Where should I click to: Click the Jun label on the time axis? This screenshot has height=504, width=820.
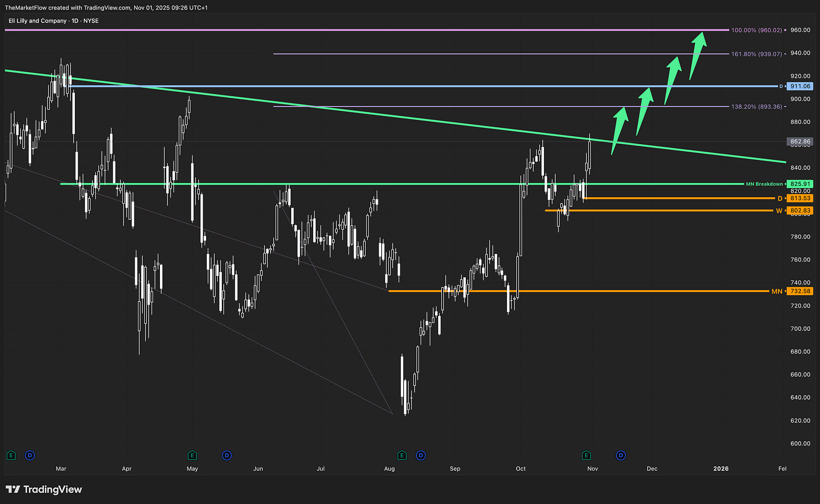(x=258, y=469)
